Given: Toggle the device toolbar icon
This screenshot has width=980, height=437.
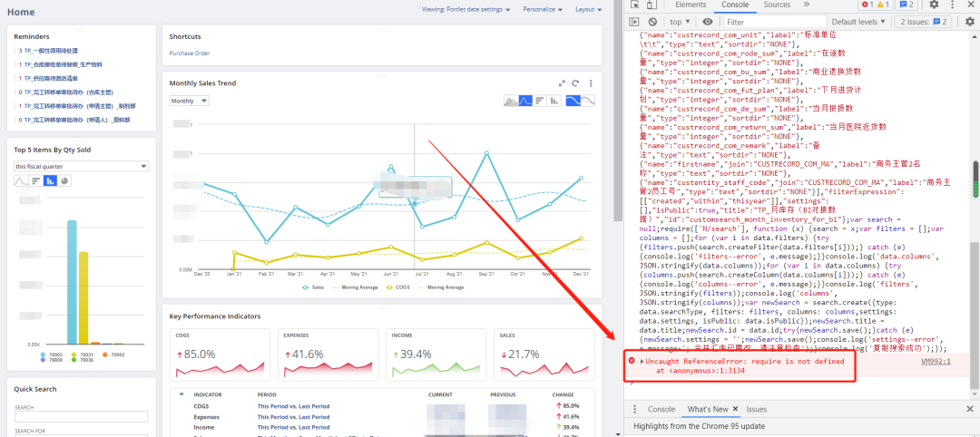Looking at the screenshot, I should point(652,5).
